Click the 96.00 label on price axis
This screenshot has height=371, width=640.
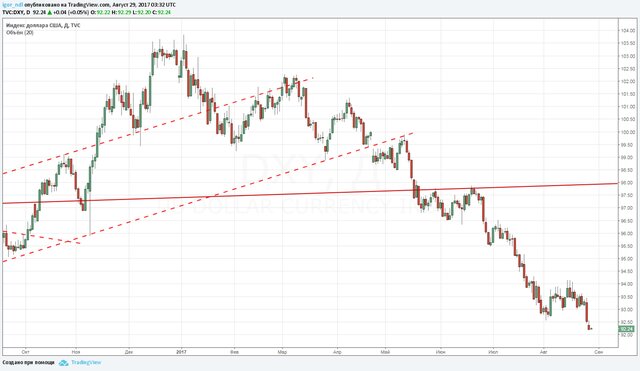coord(628,233)
